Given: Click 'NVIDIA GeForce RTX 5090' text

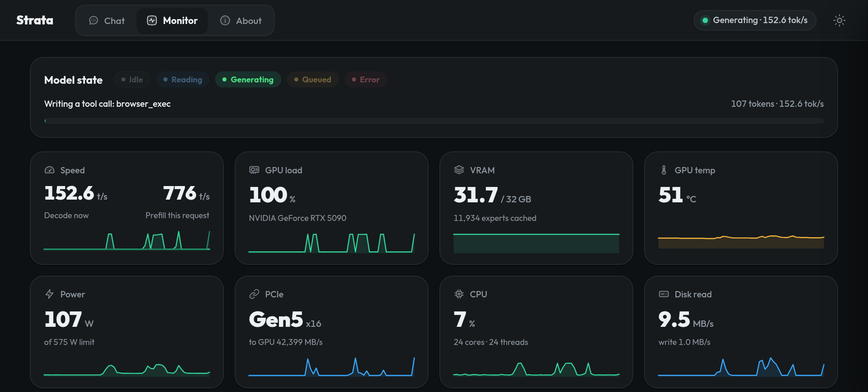Looking at the screenshot, I should pyautogui.click(x=297, y=218).
